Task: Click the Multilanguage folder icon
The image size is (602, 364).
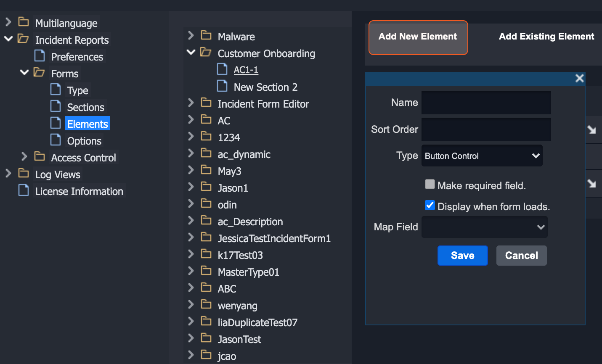Action: click(24, 22)
